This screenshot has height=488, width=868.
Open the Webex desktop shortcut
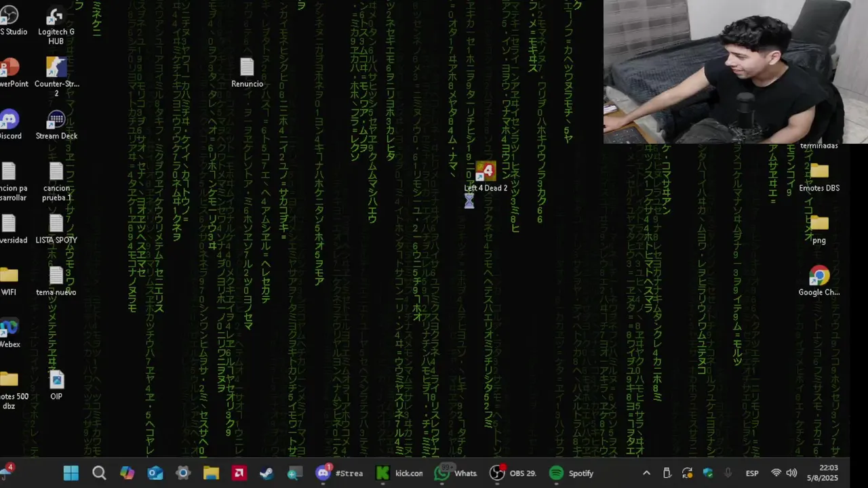(x=9, y=333)
